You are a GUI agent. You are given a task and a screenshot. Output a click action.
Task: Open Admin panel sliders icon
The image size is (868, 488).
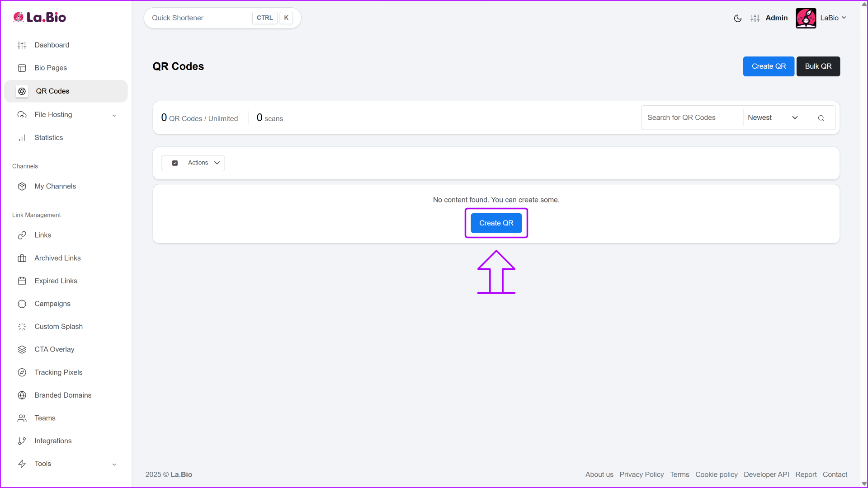pos(755,18)
